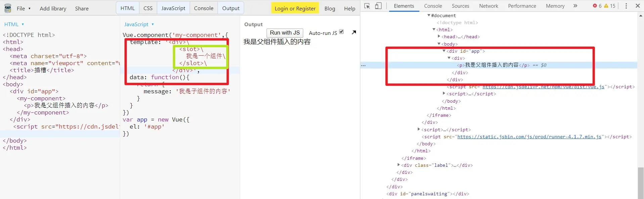
Task: Collapse the div id="app" node
Action: coord(444,51)
